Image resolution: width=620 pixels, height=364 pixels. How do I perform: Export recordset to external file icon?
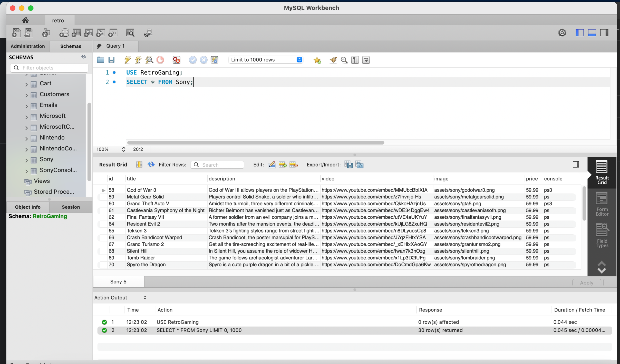click(x=348, y=165)
